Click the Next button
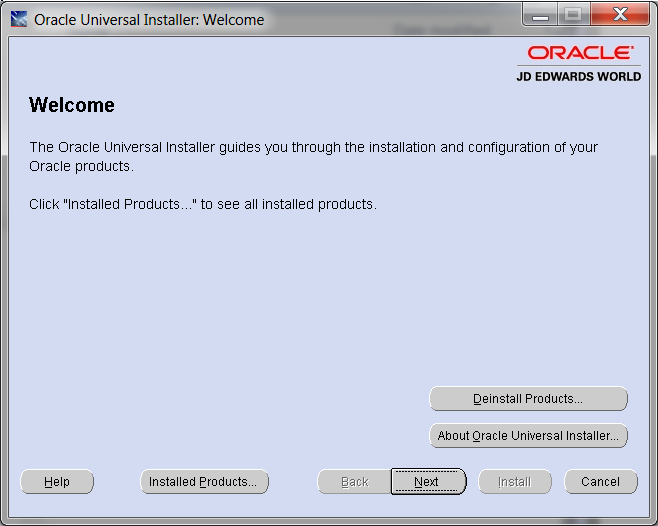The width and height of the screenshot is (658, 526). pos(428,482)
